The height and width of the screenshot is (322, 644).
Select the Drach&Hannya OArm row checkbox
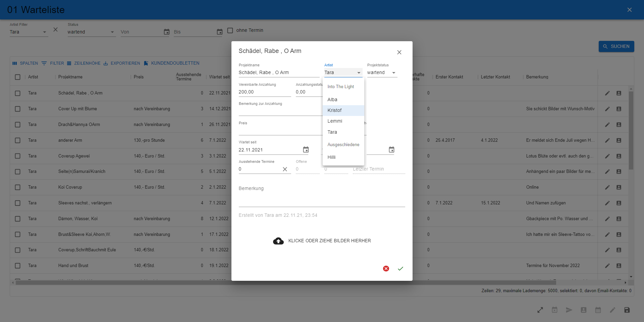coord(18,125)
